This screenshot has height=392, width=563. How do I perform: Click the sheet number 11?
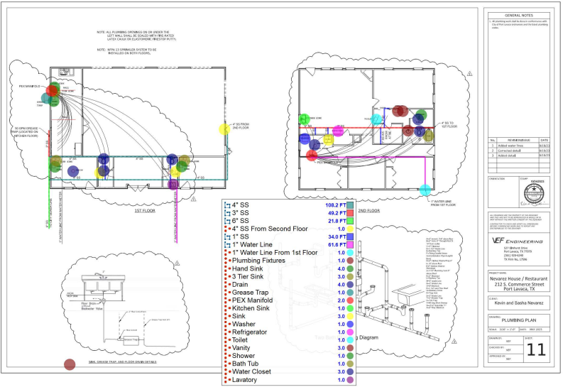(x=536, y=349)
